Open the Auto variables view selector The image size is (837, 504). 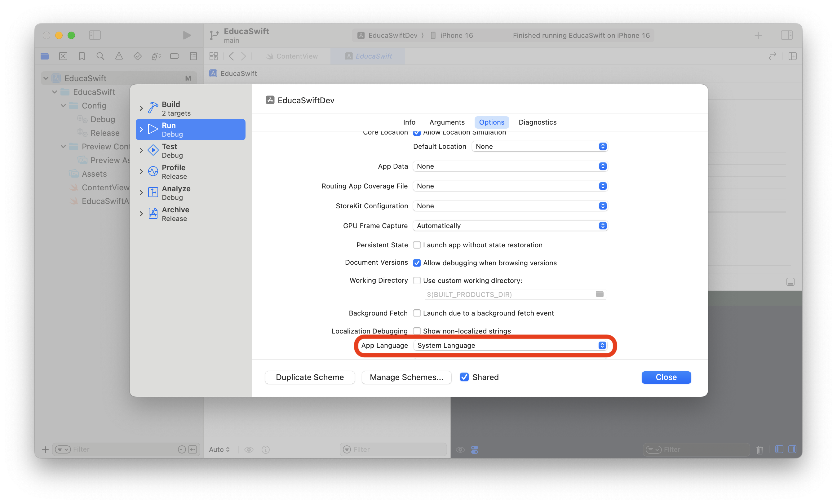point(219,449)
